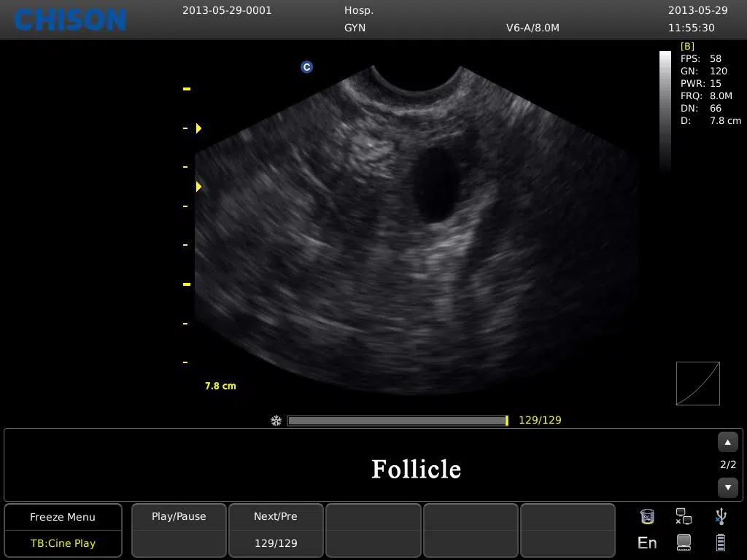Image resolution: width=747 pixels, height=560 pixels.
Task: Click the blue C probe orientation marker
Action: [x=307, y=67]
